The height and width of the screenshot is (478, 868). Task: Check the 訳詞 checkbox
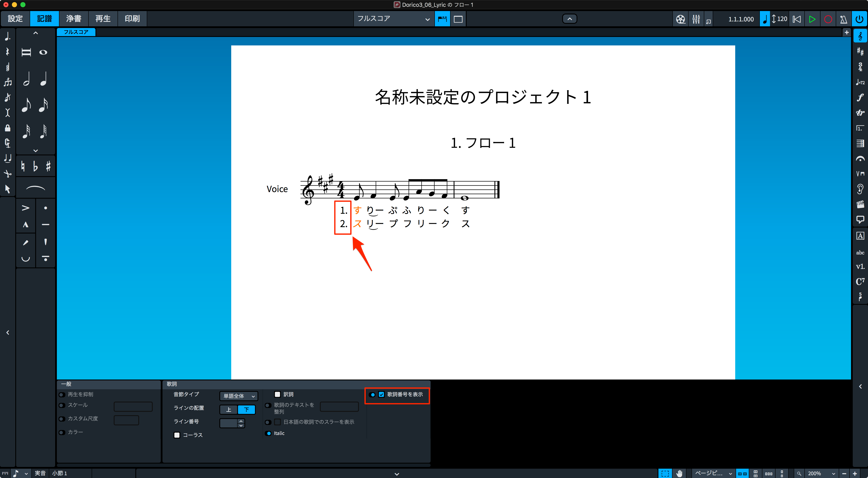pyautogui.click(x=278, y=394)
